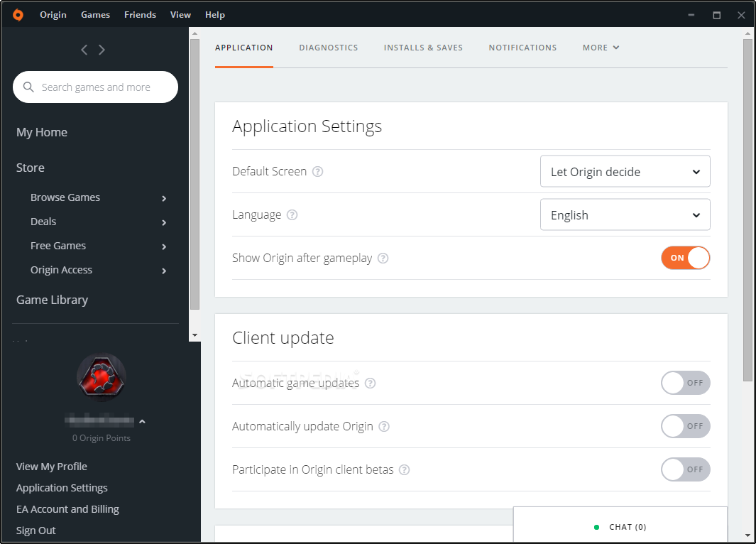
Task: Click the search games input field
Action: click(x=95, y=87)
